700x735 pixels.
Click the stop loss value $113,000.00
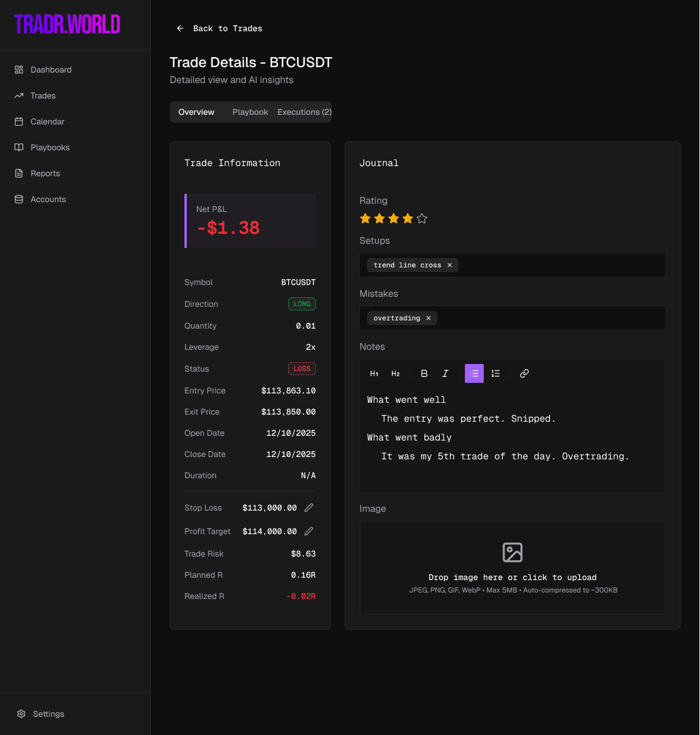pyautogui.click(x=270, y=508)
